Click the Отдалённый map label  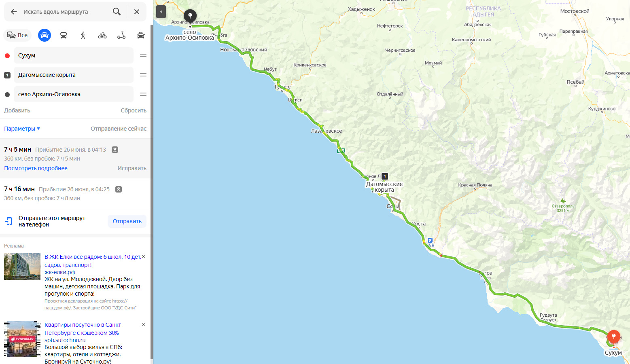click(x=390, y=94)
